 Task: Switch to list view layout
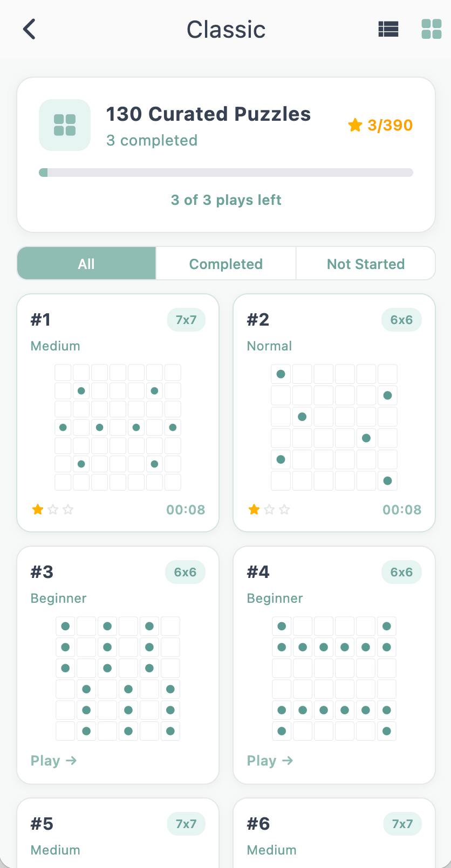point(388,29)
